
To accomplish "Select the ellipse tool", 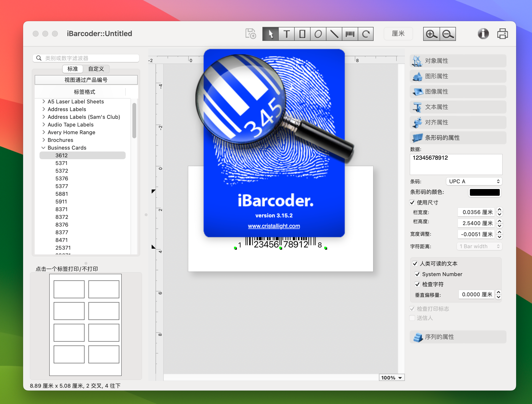I will tap(319, 34).
